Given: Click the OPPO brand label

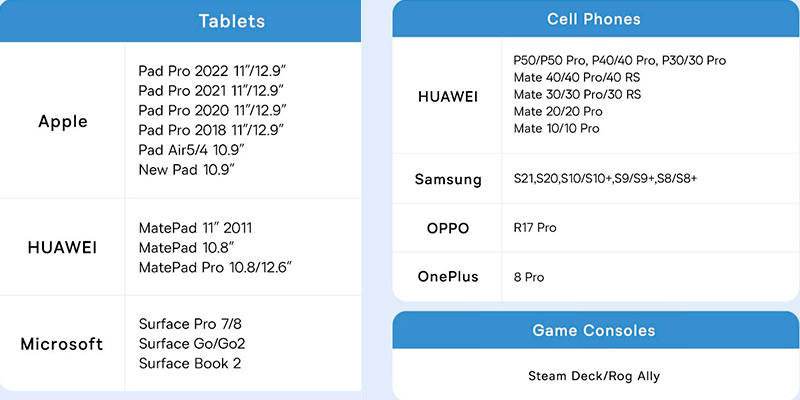Looking at the screenshot, I should click(x=447, y=228).
